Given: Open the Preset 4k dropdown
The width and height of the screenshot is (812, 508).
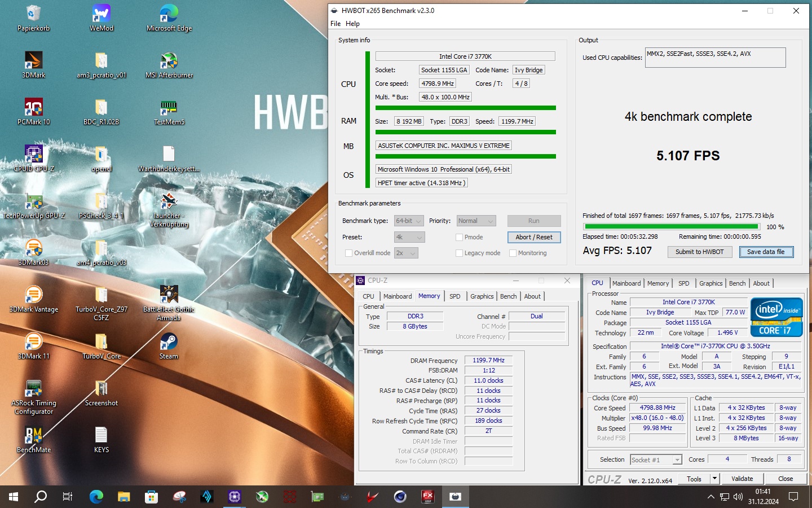Looking at the screenshot, I should pos(409,237).
